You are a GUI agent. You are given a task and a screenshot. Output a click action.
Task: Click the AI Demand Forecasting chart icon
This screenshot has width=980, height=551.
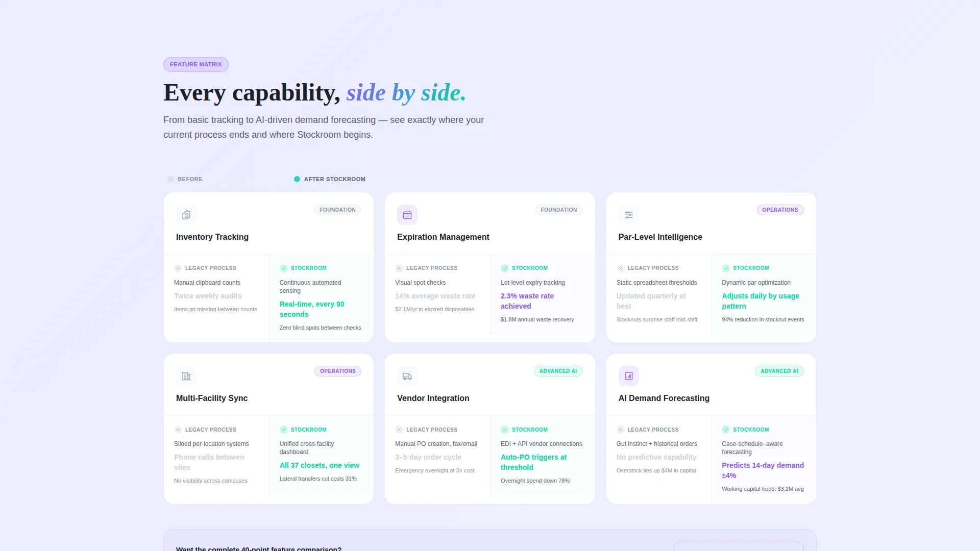pyautogui.click(x=629, y=376)
